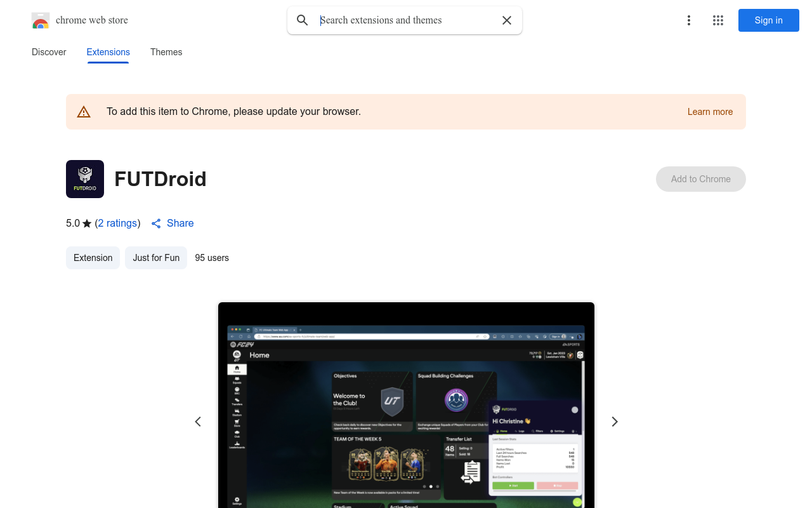Click the 'chrome web store' header text
The height and width of the screenshot is (508, 812).
point(92,20)
